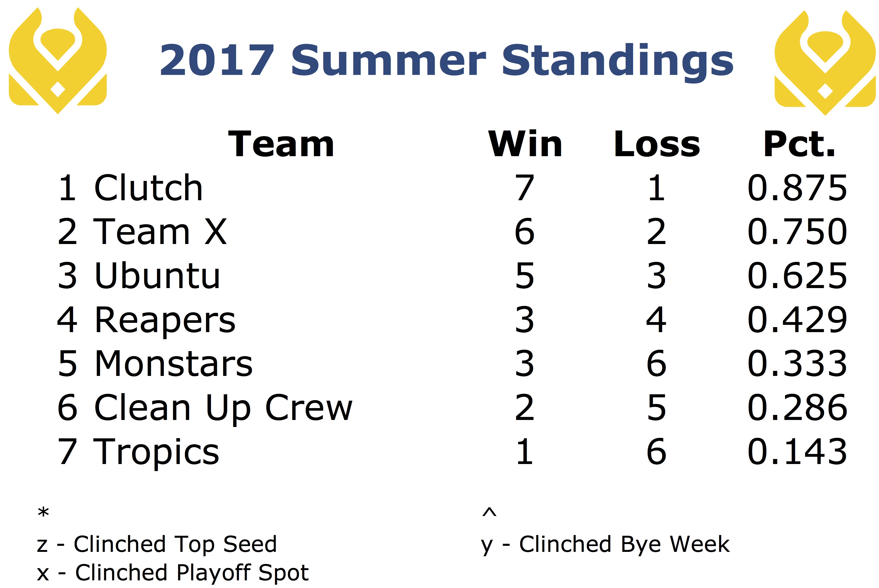Click the Loss column header
Viewport: 879px width, 588px height.
657,144
